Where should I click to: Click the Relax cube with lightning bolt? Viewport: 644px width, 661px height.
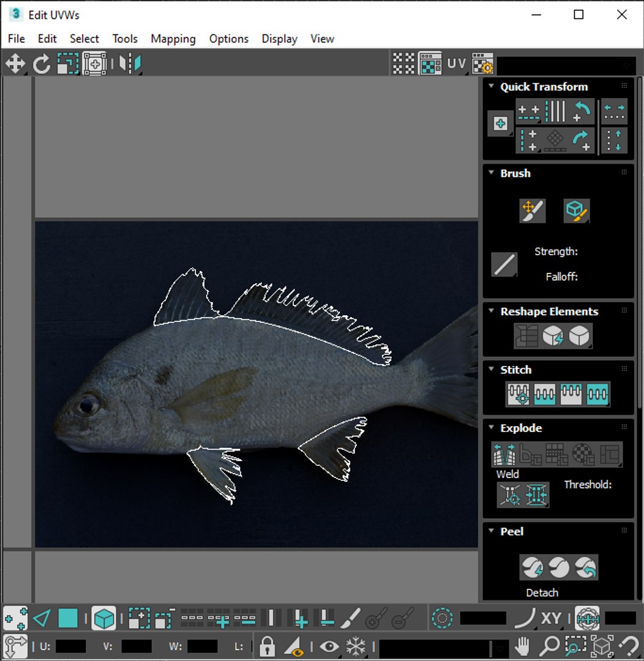tap(553, 336)
